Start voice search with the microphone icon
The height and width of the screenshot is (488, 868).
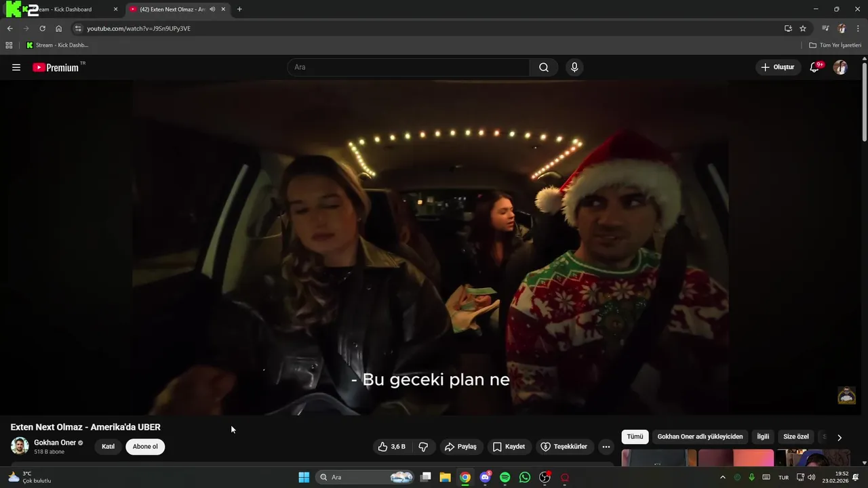coord(574,67)
